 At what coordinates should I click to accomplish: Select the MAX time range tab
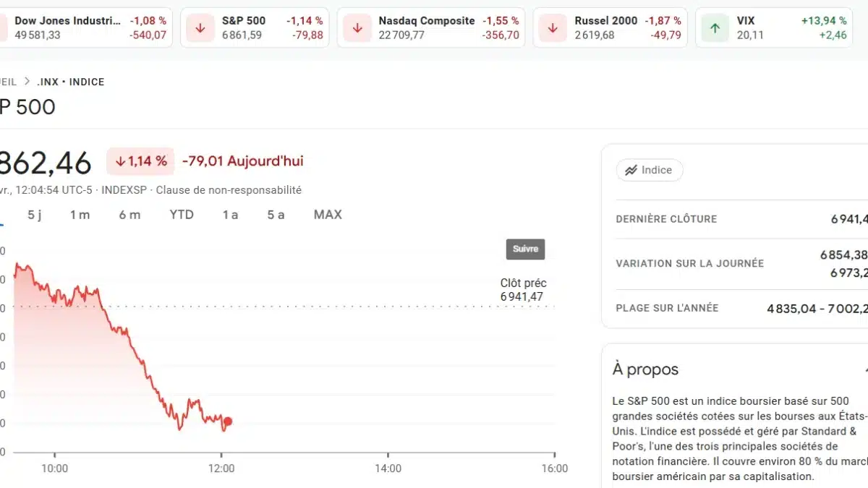pos(327,214)
